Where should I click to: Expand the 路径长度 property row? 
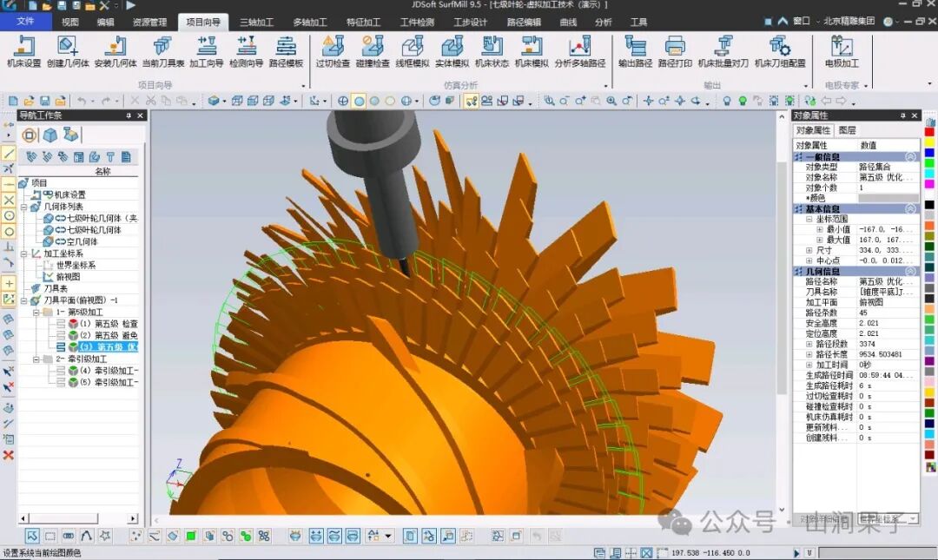click(x=809, y=354)
